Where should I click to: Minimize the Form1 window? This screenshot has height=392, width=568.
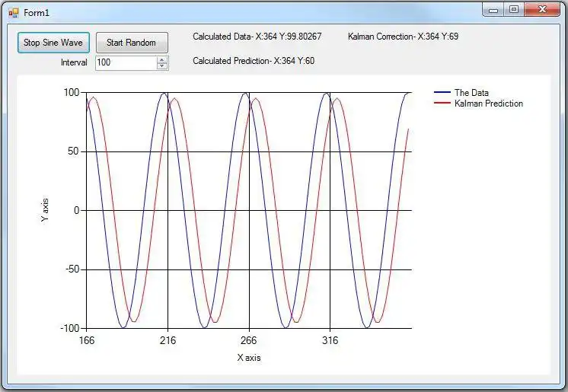pos(493,10)
